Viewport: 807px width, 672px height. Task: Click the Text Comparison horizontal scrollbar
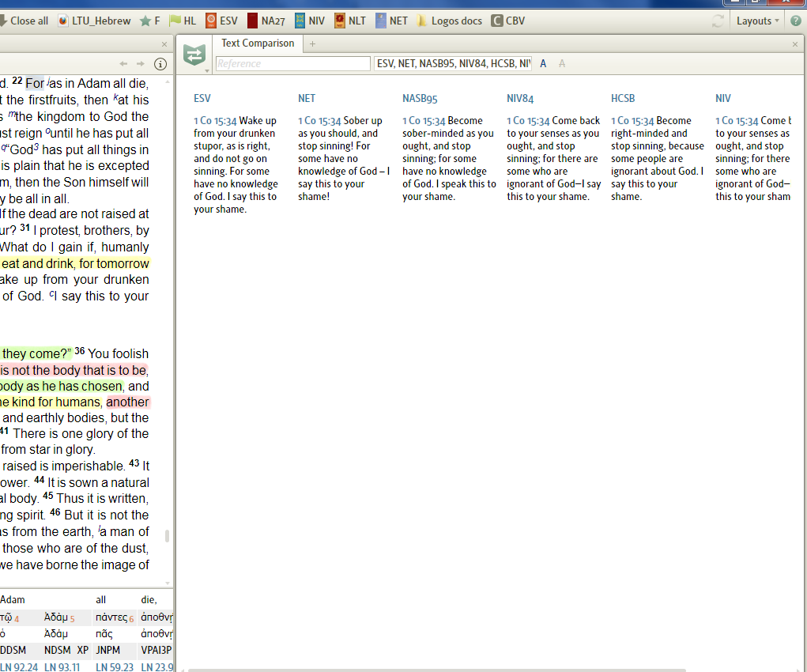point(436,670)
